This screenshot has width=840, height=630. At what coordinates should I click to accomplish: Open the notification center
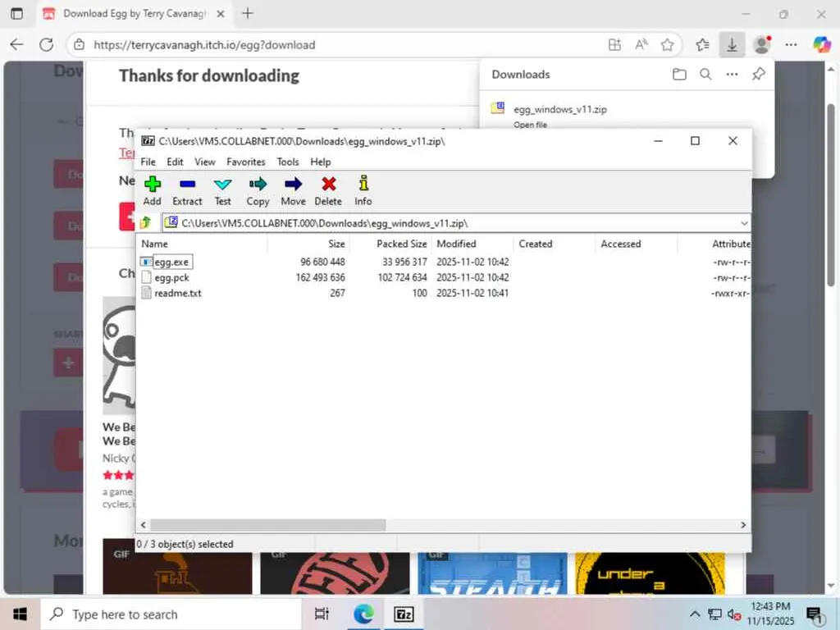tap(815, 615)
